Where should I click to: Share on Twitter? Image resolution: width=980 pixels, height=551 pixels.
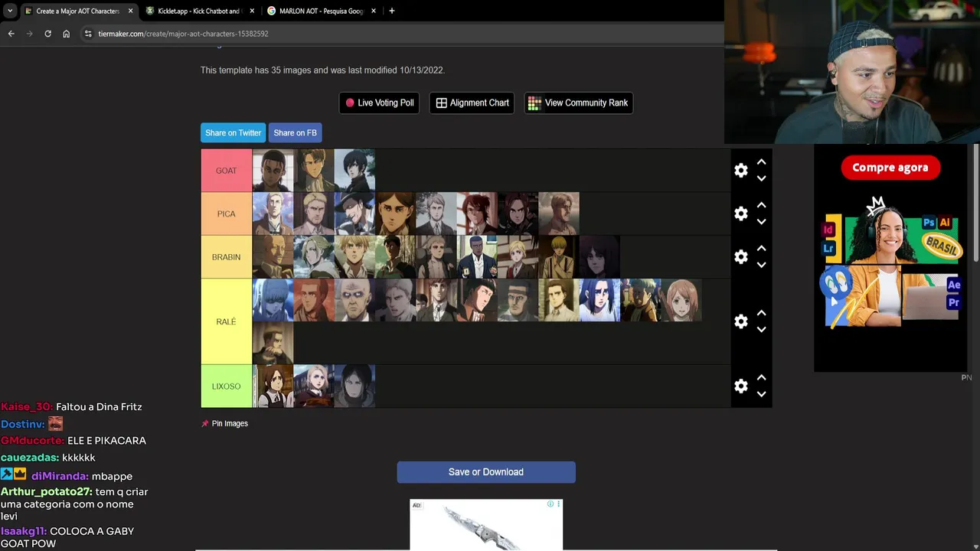point(233,132)
